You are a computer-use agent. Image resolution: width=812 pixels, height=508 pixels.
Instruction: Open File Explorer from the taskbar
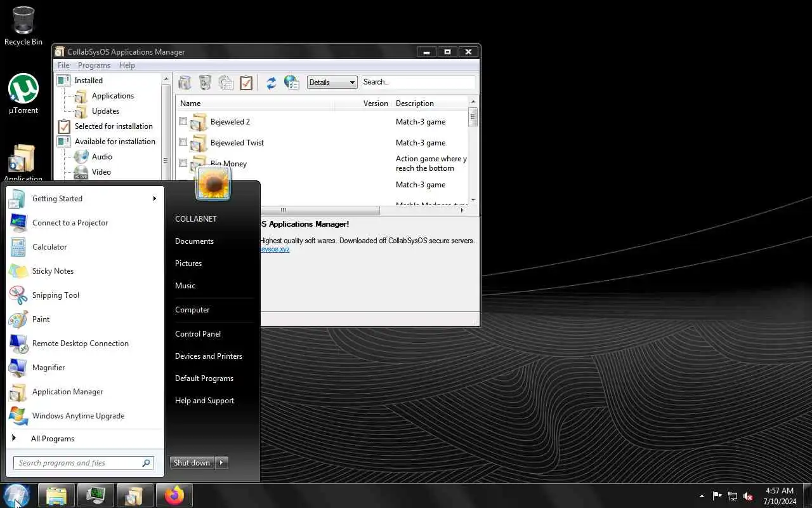tap(56, 495)
